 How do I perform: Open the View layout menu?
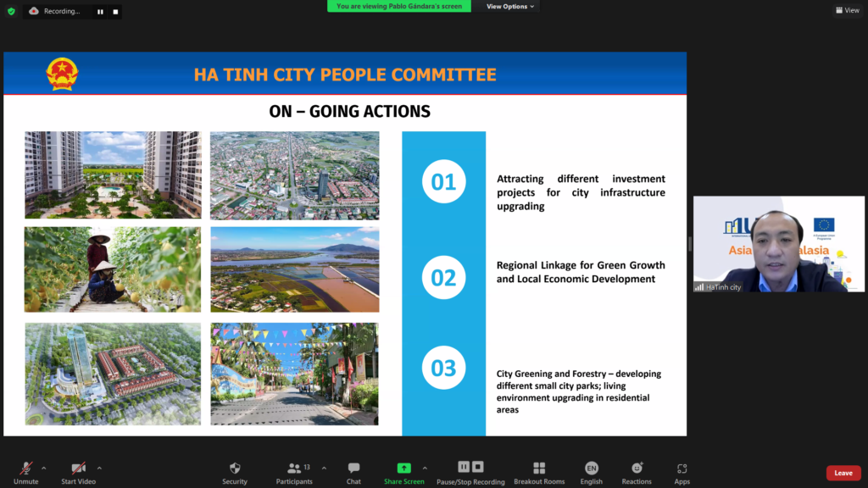click(x=847, y=10)
